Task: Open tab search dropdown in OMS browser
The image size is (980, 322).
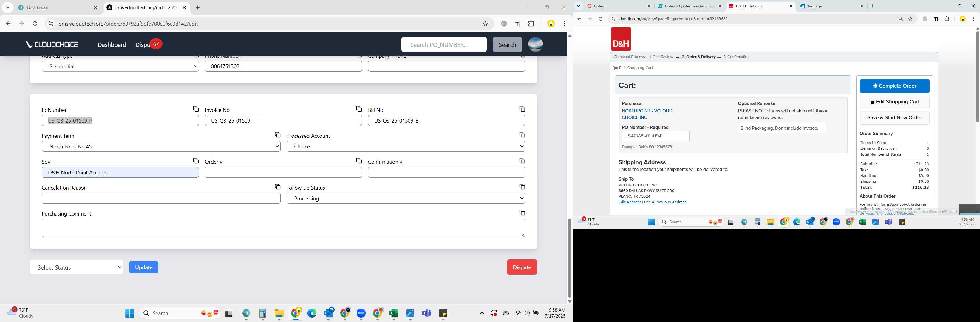Action: [8, 8]
